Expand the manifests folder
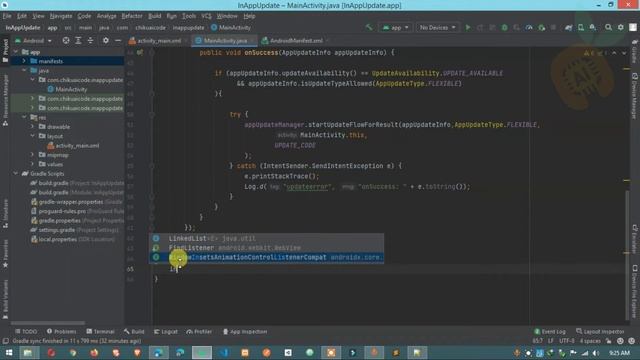 24,61
